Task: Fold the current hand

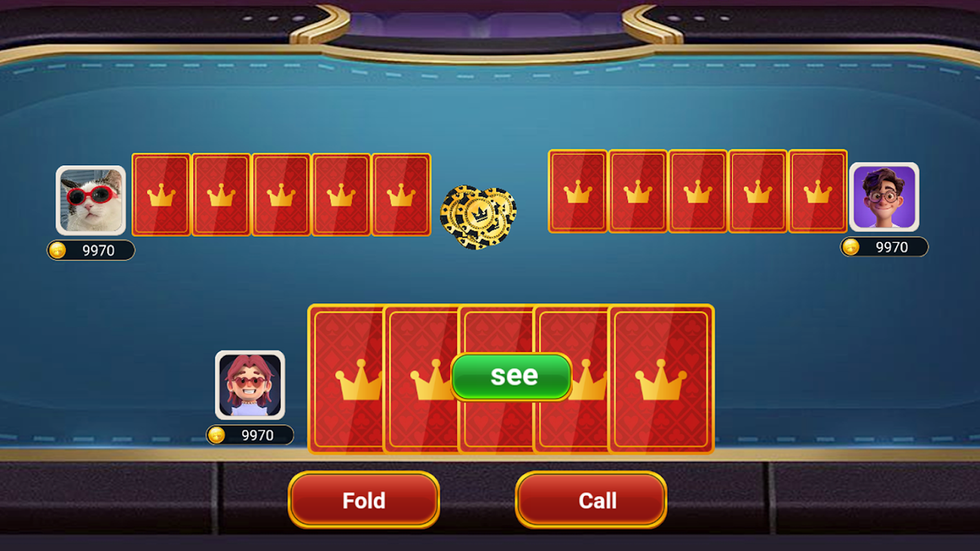Action: tap(364, 500)
